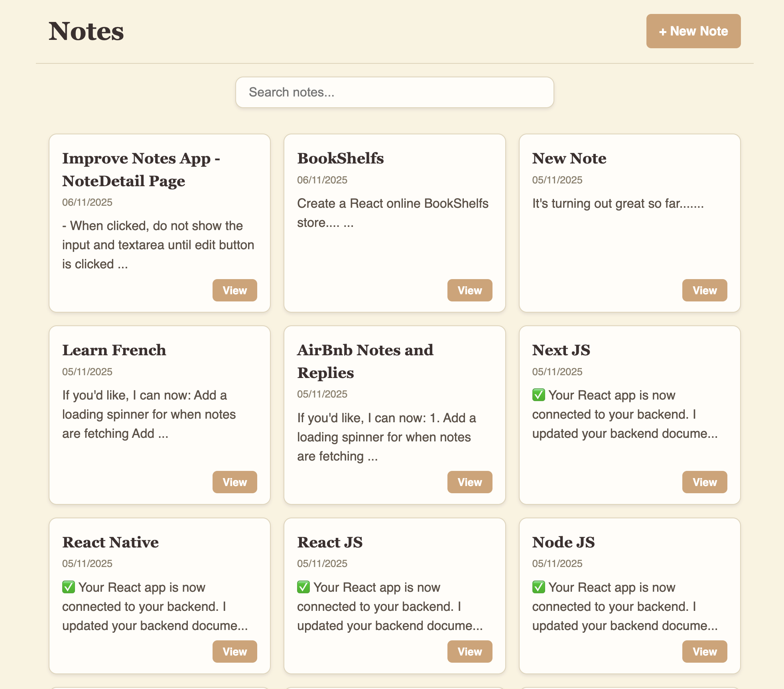Viewport: 784px width, 689px height.
Task: View the BookShelfs note
Action: (x=469, y=290)
